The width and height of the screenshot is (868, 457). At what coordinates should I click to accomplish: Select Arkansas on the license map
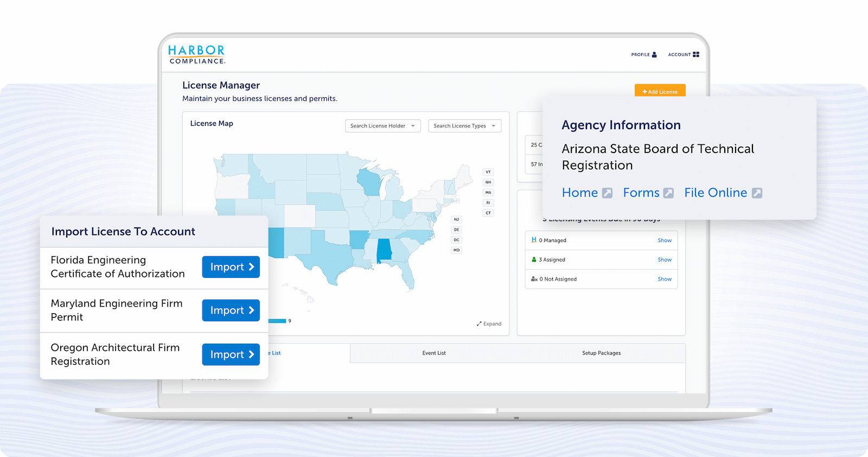click(359, 239)
